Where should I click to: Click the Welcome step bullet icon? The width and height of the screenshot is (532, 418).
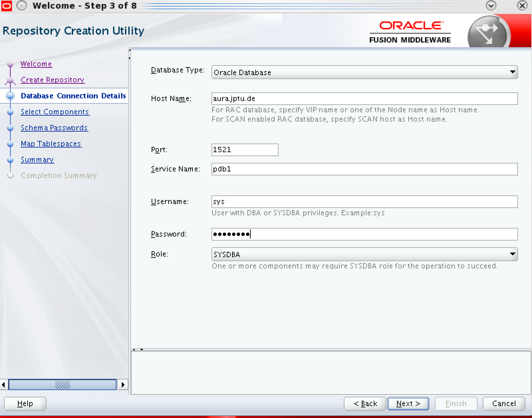pyautogui.click(x=10, y=64)
